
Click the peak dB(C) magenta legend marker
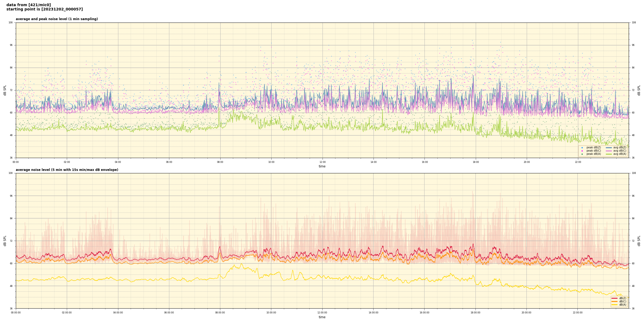click(x=582, y=151)
